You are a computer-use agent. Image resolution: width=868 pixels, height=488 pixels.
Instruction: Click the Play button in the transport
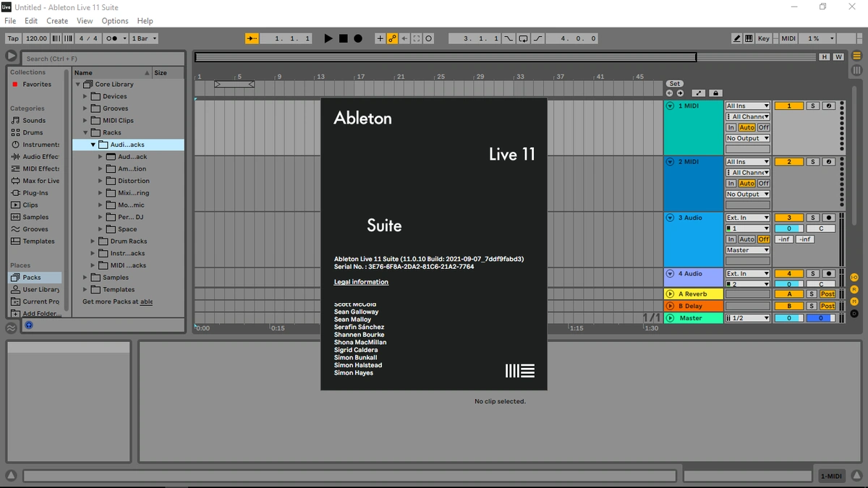328,38
